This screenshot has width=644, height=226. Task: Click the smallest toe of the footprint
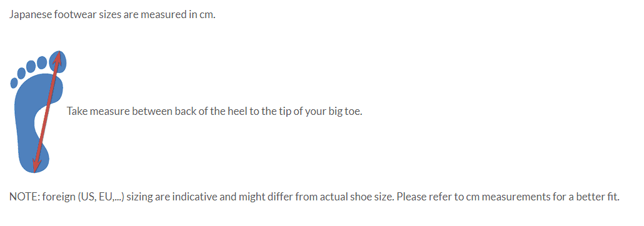[x=14, y=82]
